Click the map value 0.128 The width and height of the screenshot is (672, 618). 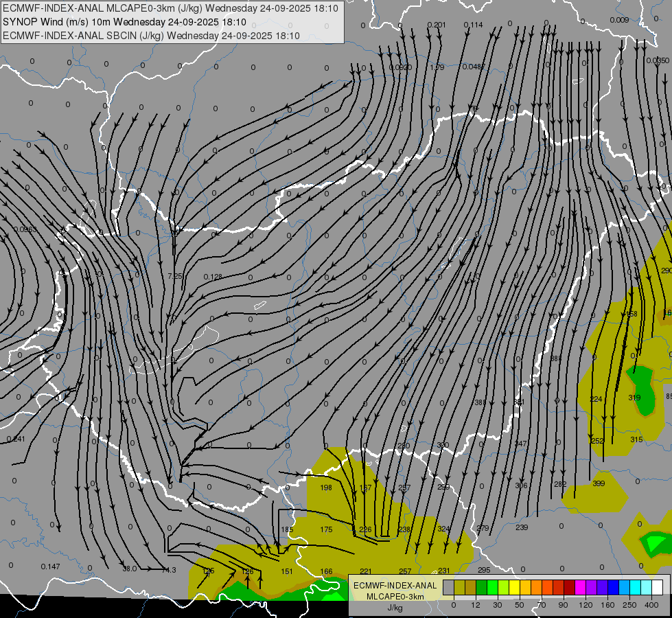[213, 277]
